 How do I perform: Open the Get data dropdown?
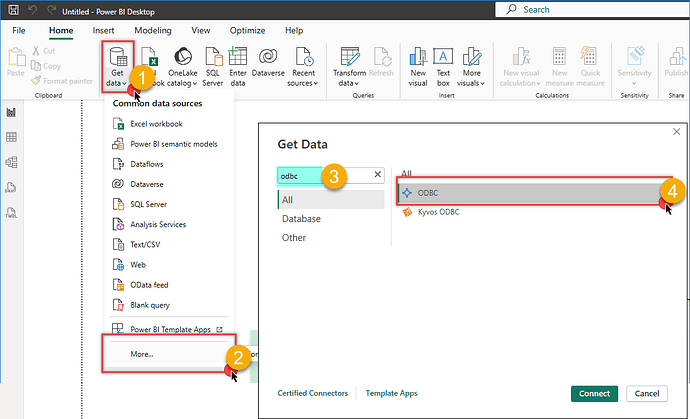(x=117, y=66)
